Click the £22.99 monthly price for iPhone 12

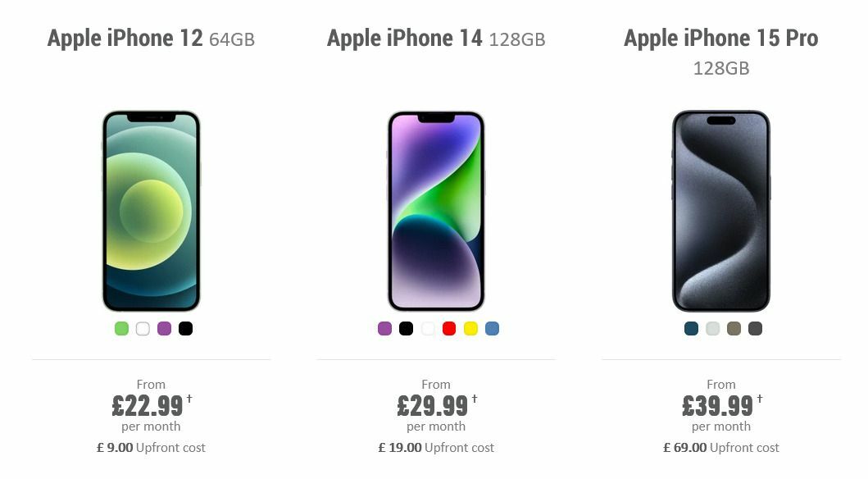tap(148, 405)
